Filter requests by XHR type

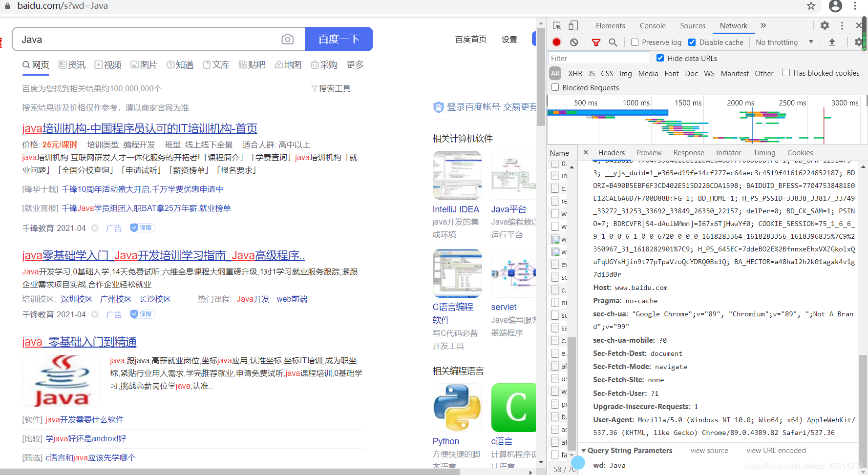[575, 73]
